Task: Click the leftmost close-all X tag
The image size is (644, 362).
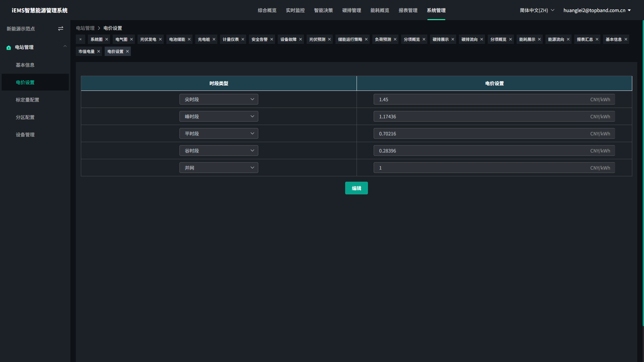Action: tap(80, 40)
